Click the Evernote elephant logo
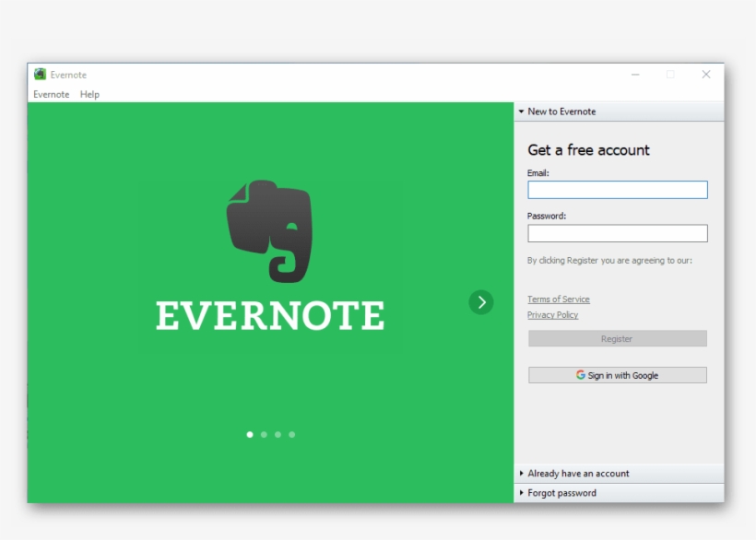 point(274,230)
